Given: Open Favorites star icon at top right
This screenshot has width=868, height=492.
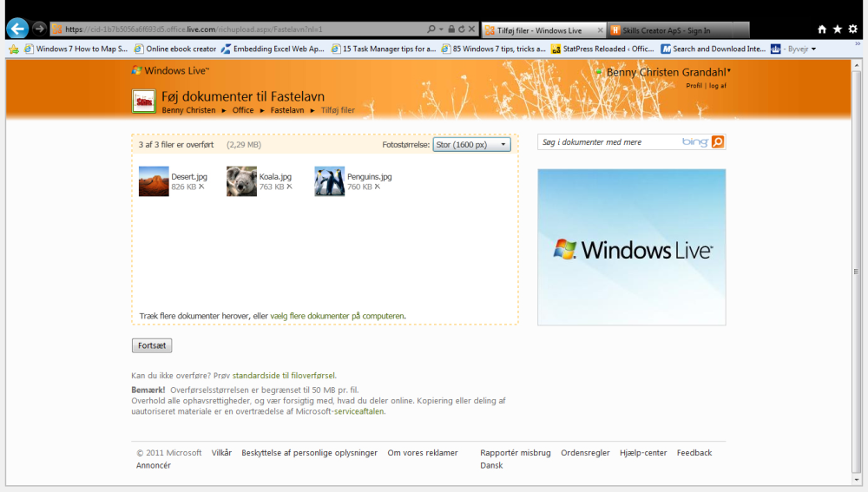Looking at the screenshot, I should point(838,30).
